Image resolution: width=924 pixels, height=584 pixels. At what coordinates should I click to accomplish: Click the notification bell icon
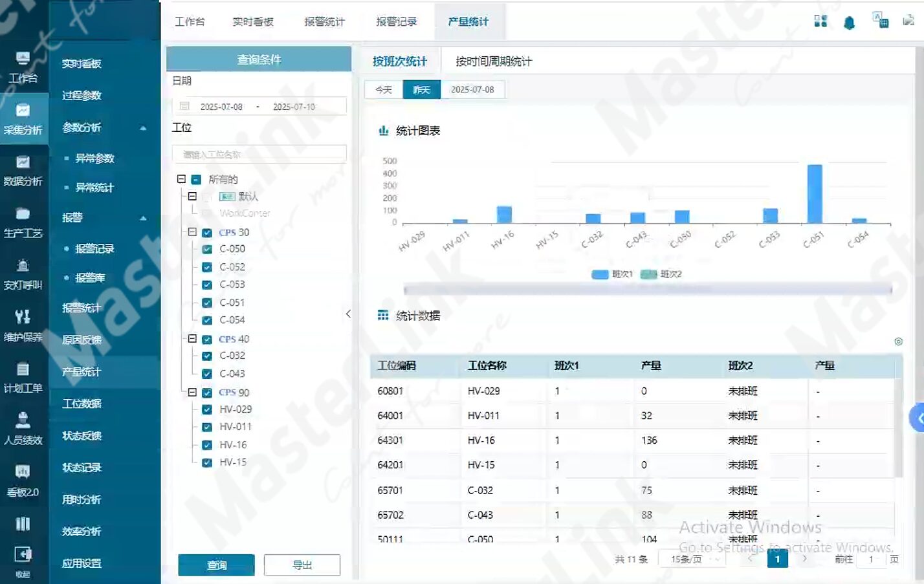coord(849,23)
